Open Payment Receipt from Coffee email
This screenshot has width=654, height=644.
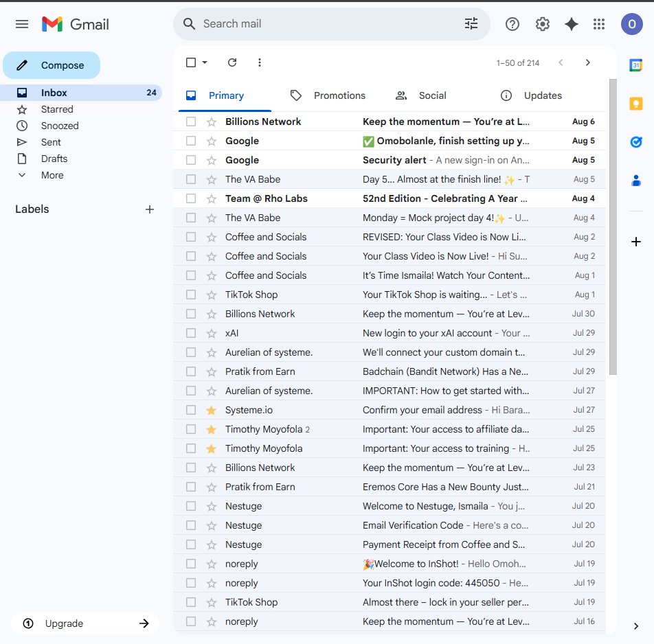pos(390,545)
